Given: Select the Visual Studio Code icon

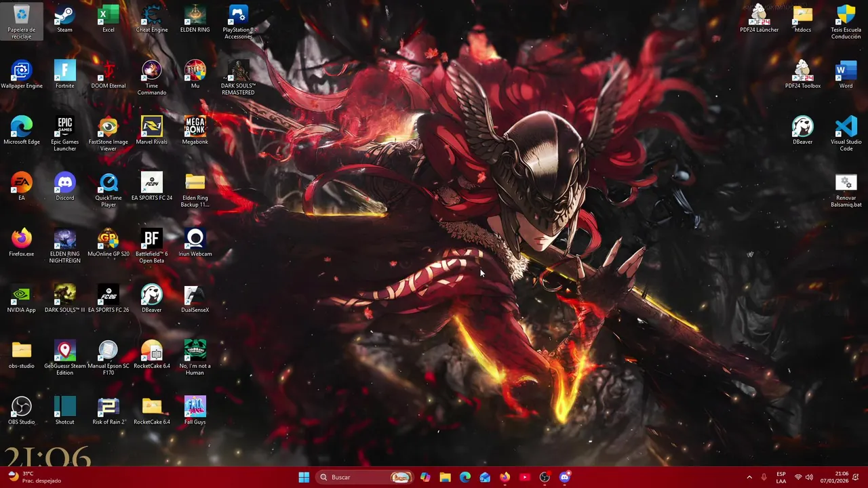Looking at the screenshot, I should click(846, 134).
